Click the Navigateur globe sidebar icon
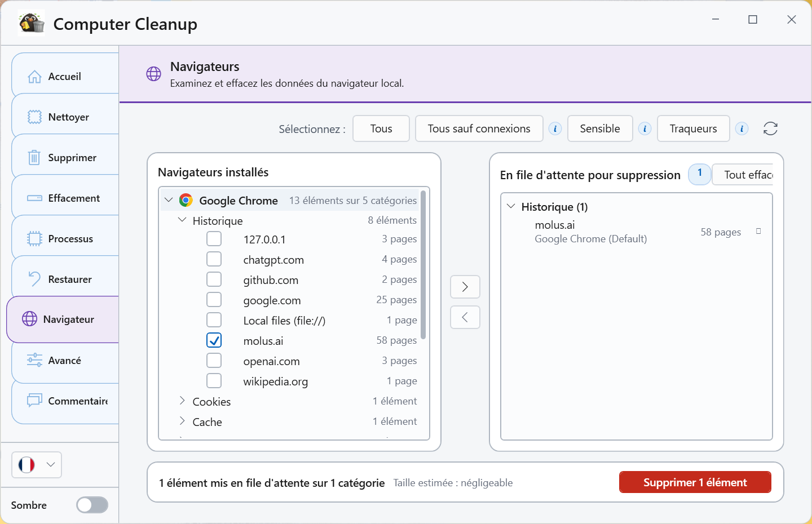Screen dimensions: 812x524 pos(29,319)
